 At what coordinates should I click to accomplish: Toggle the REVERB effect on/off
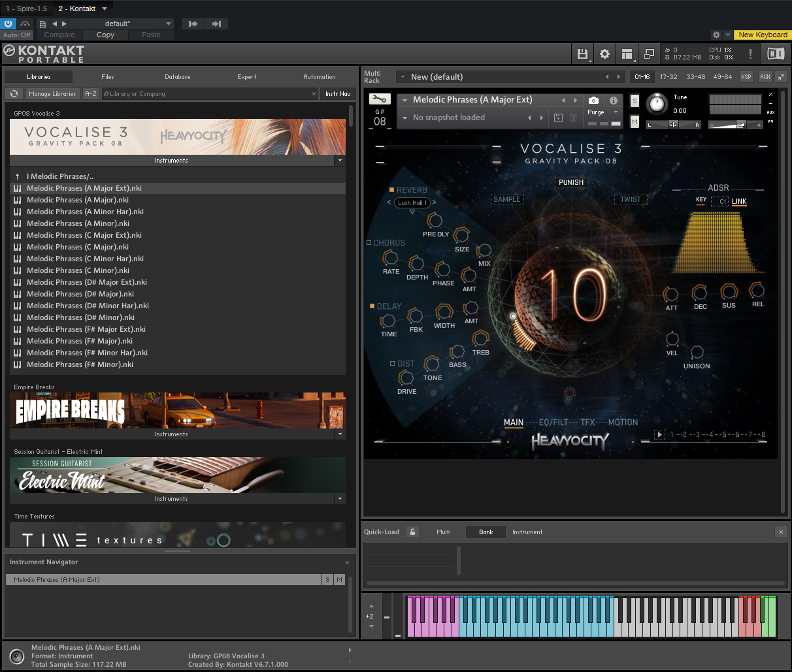pyautogui.click(x=392, y=190)
